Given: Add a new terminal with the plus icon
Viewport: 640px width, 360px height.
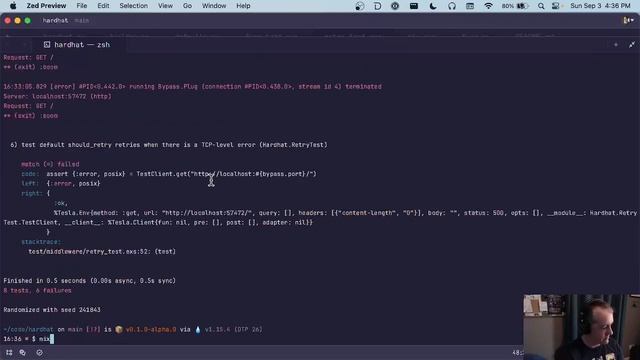Looking at the screenshot, I should tap(616, 45).
